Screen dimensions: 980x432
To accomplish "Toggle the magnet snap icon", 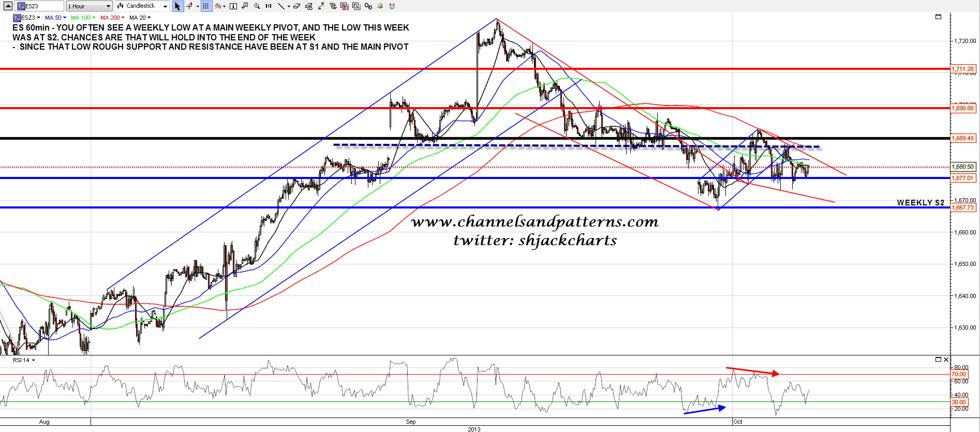I will click(392, 6).
